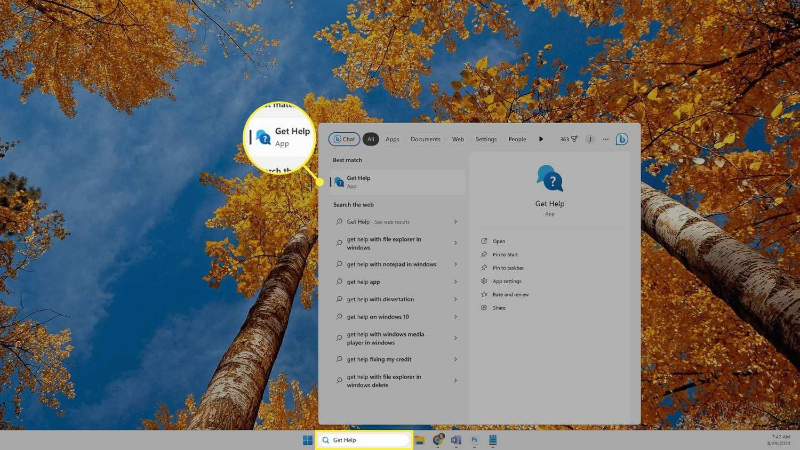Open 'Get Help - See web results' suggestion
800x450 pixels.
[x=397, y=222]
